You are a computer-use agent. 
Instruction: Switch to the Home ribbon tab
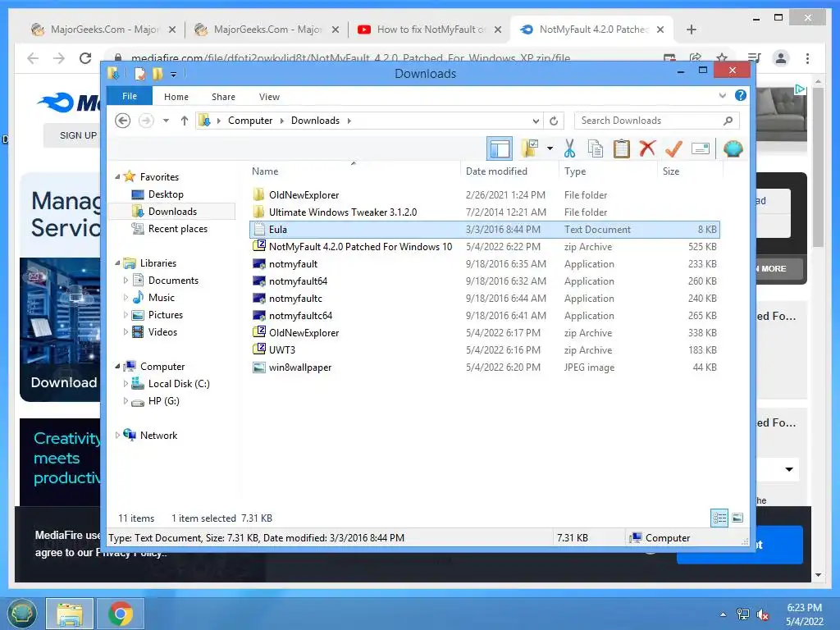pyautogui.click(x=176, y=97)
